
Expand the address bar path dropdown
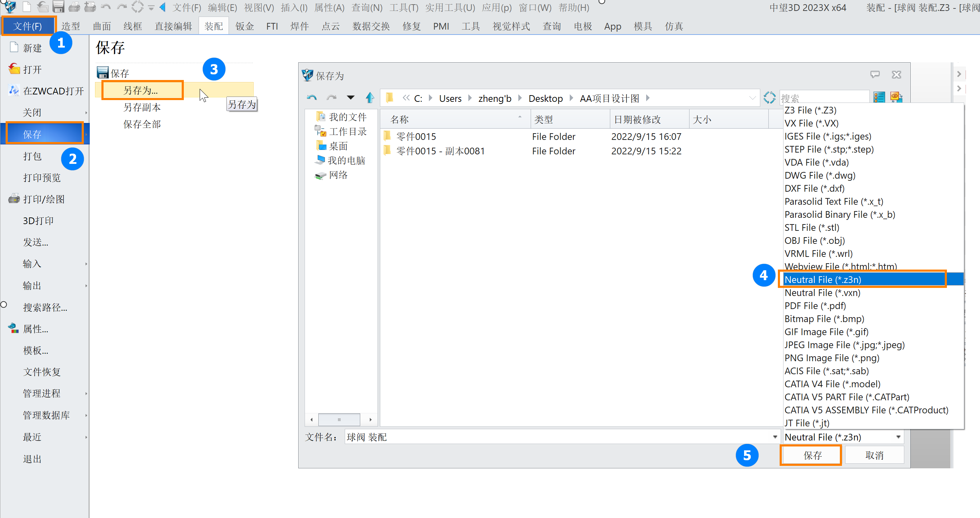(752, 98)
